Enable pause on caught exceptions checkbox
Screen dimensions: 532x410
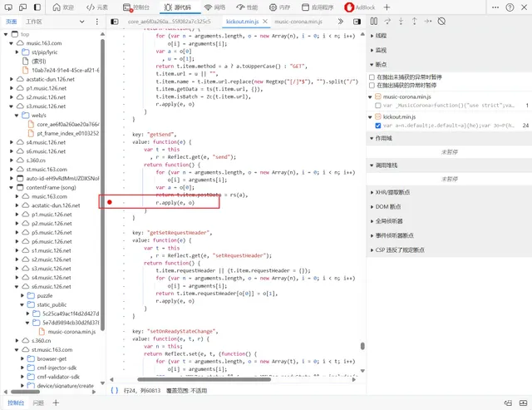click(x=372, y=85)
